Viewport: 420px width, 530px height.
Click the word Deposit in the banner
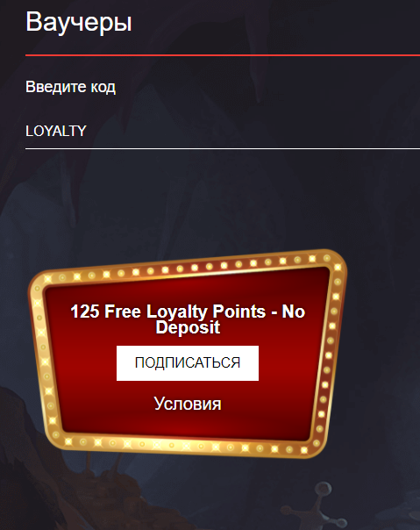(188, 327)
